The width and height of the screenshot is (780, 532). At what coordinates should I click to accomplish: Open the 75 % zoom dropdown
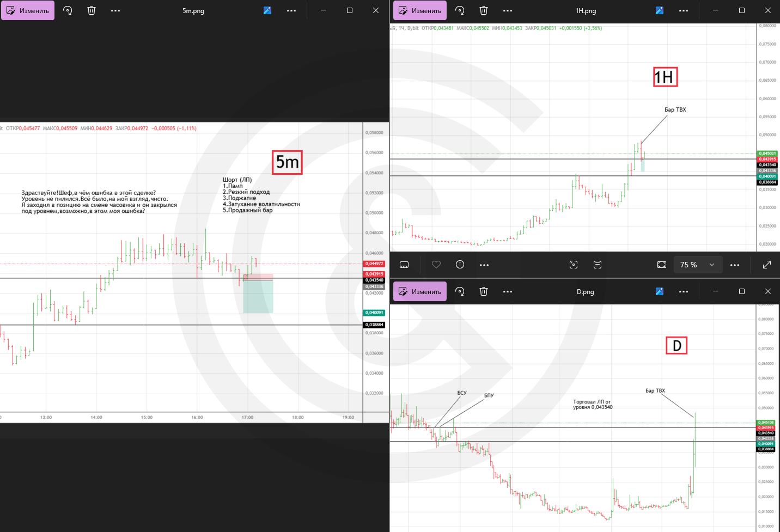click(x=698, y=265)
